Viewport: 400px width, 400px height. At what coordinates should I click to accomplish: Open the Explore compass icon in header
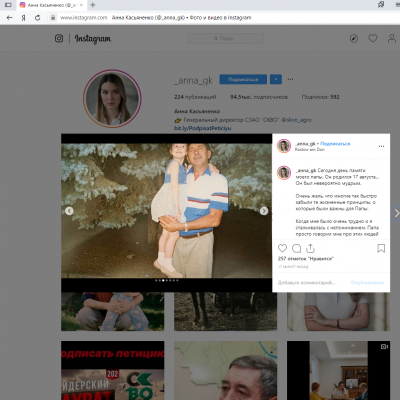click(354, 38)
